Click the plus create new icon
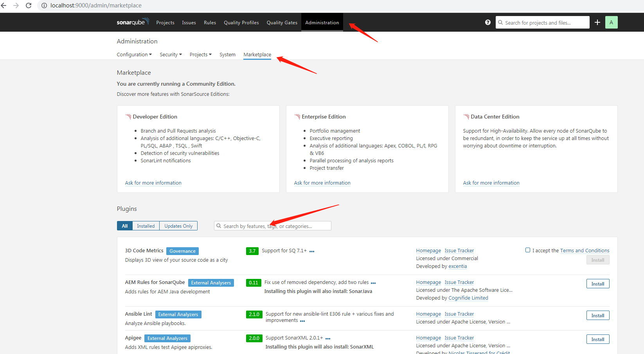 point(597,22)
